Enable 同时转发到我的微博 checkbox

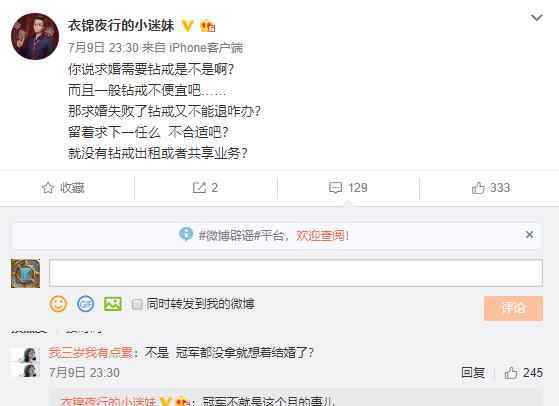(x=137, y=304)
